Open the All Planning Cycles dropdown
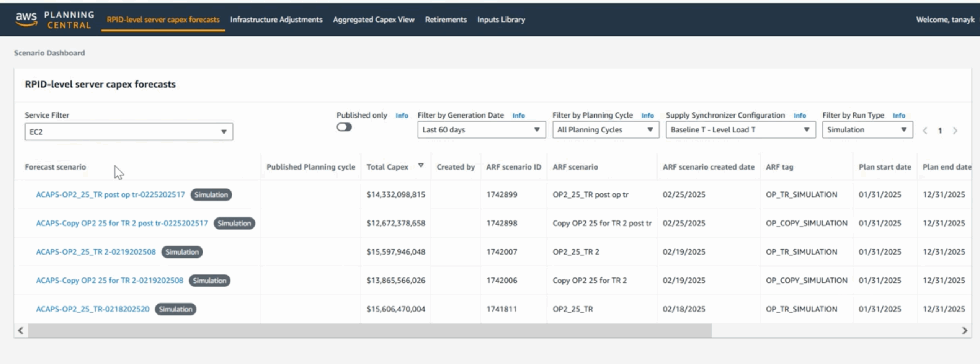980x364 pixels. [x=605, y=130]
